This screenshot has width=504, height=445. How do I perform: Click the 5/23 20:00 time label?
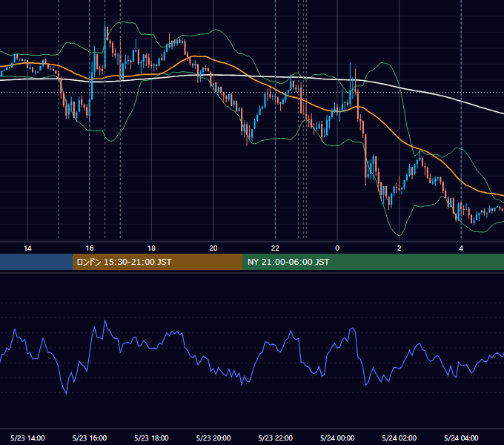point(213,438)
